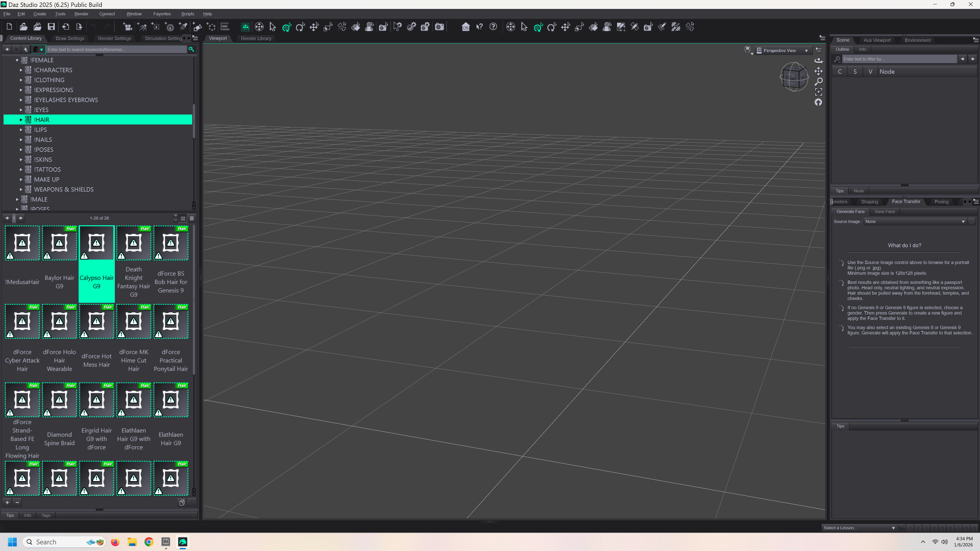980x551 pixels.
Task: Switch to the Render Library tab
Action: click(x=256, y=39)
